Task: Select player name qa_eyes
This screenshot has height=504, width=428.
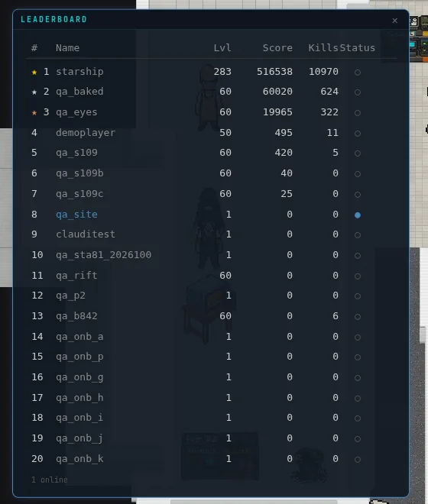Action: click(76, 112)
